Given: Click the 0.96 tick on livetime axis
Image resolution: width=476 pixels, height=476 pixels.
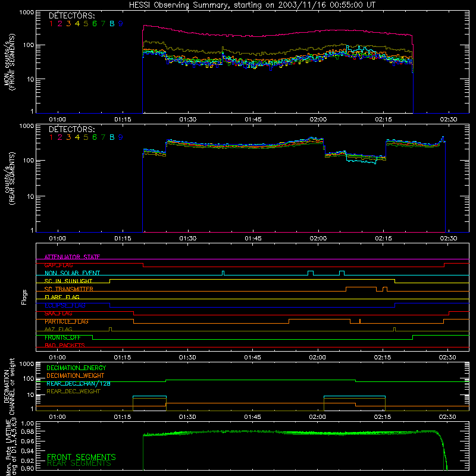Looking at the screenshot, I should (x=27, y=441).
